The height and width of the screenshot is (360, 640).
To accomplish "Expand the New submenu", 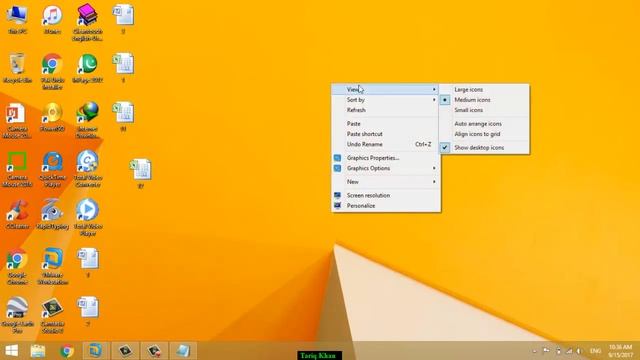I will [386, 182].
